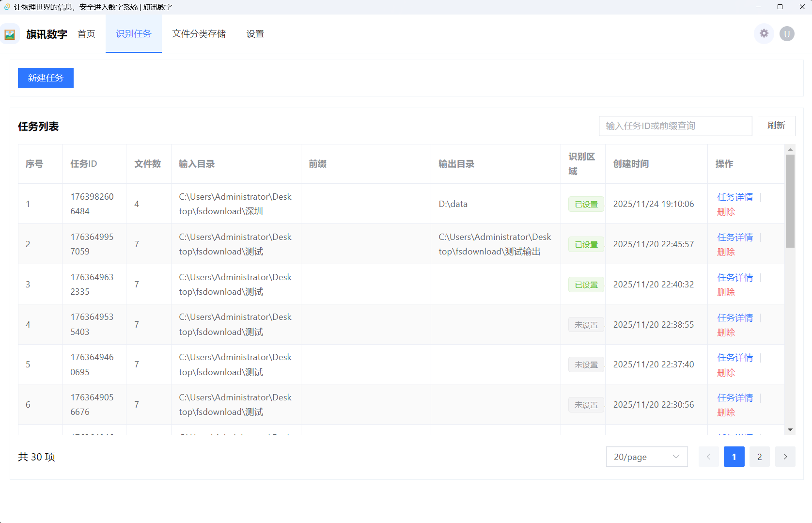Switch to the 首页 tab
The width and height of the screenshot is (812, 523).
pyautogui.click(x=86, y=34)
